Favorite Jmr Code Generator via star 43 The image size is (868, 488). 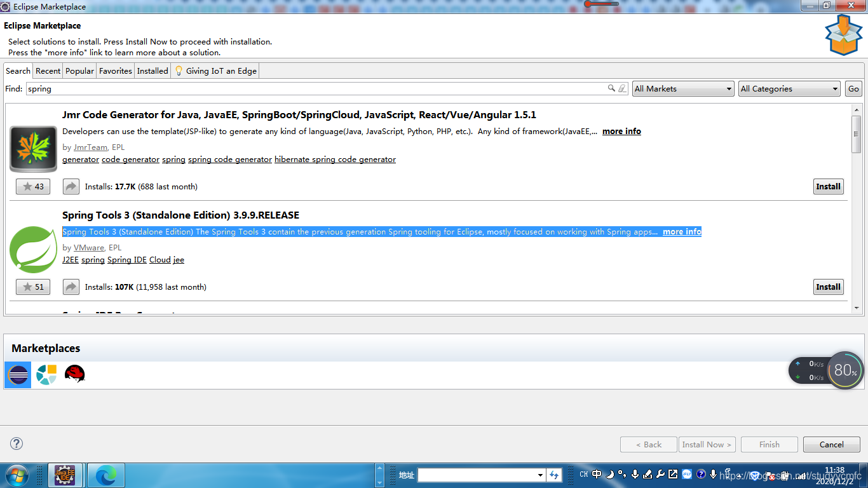pos(33,186)
